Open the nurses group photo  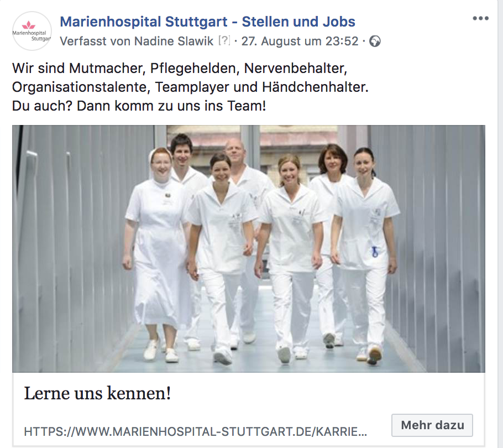coord(249,249)
